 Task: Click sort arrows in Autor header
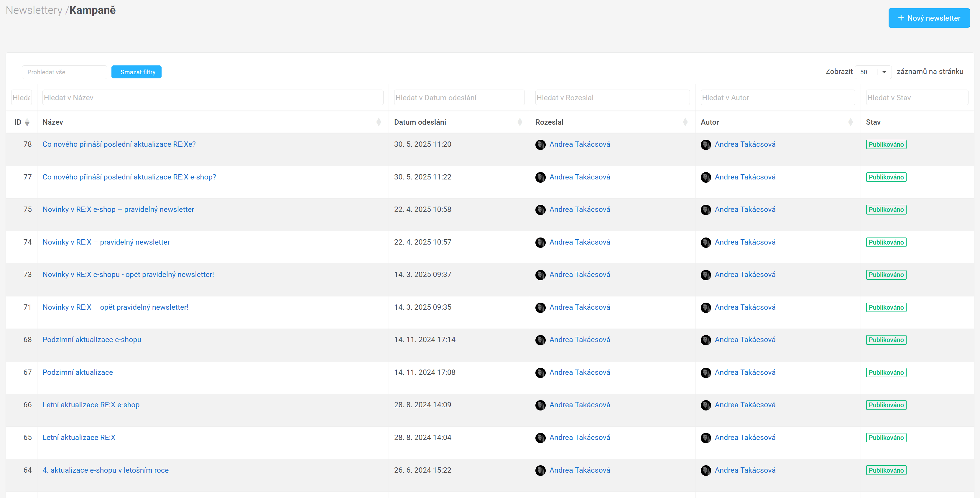(850, 122)
